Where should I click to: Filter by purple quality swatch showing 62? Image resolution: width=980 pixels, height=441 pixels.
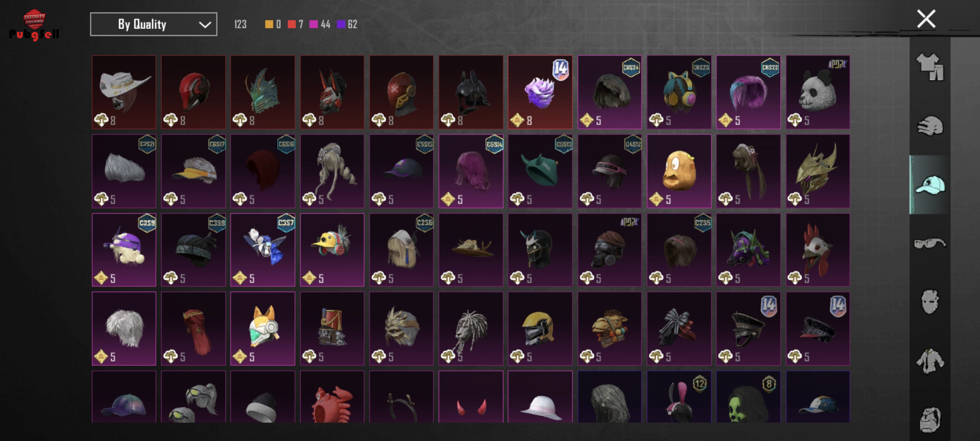tap(341, 24)
